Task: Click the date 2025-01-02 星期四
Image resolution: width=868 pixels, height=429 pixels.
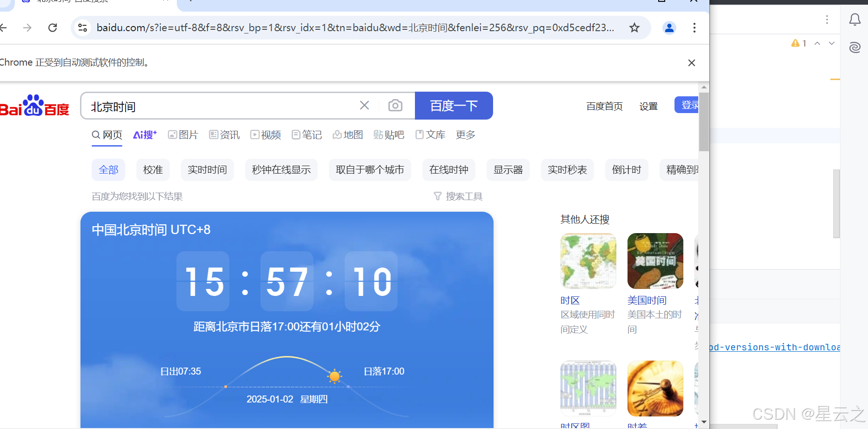Action: 287,399
